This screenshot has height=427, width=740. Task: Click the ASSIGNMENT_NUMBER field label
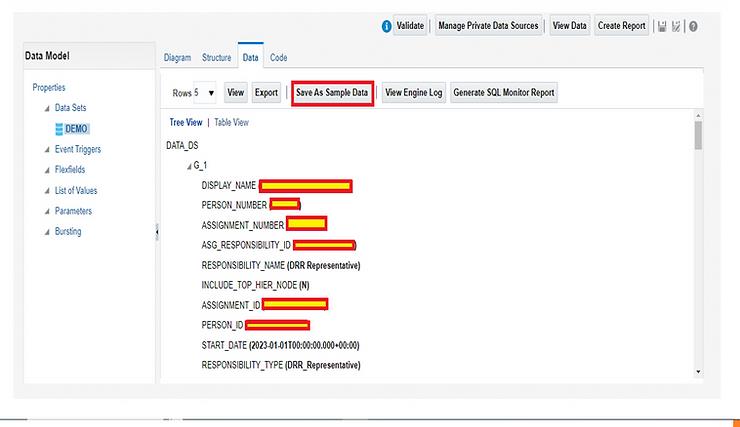(x=243, y=225)
